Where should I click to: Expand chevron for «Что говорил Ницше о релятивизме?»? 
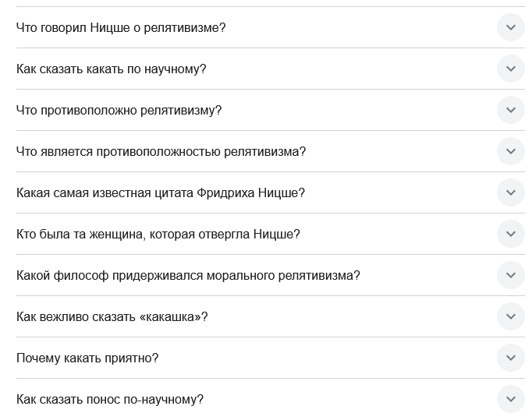coord(510,27)
